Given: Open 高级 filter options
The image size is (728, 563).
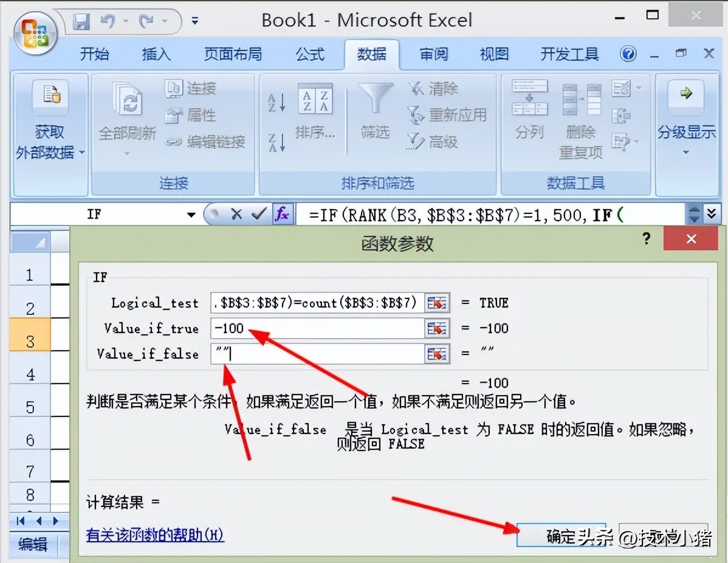Looking at the screenshot, I should pos(432,142).
